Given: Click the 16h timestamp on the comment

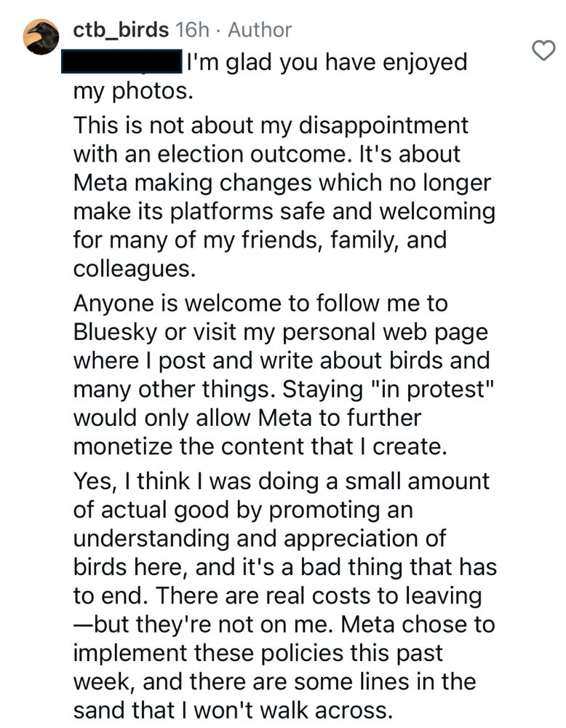Looking at the screenshot, I should click(193, 30).
